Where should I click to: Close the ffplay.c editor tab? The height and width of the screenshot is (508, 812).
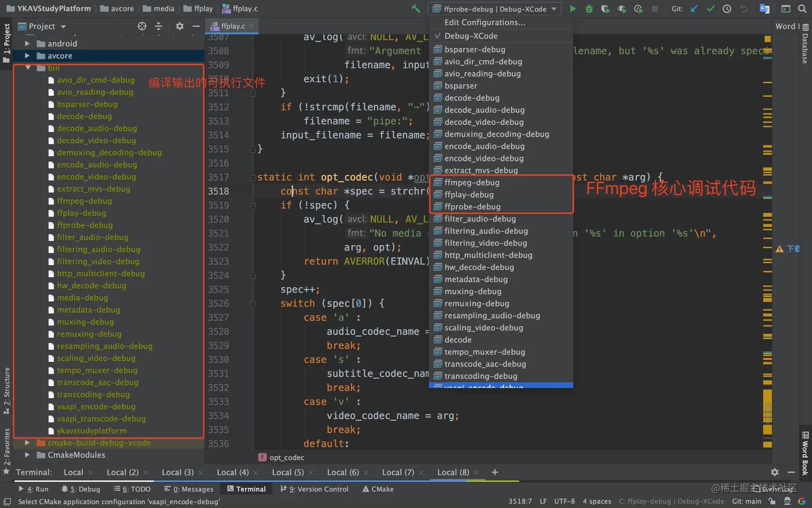[251, 25]
